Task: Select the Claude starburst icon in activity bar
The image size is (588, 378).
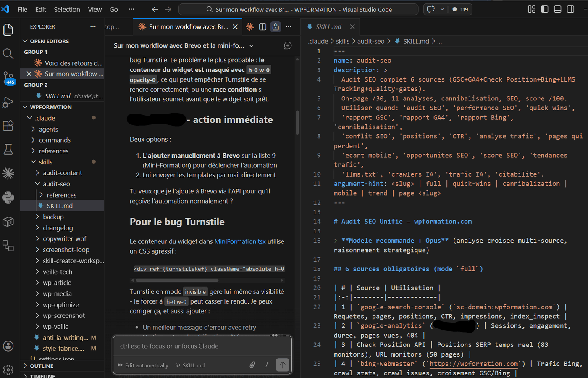Action: tap(9, 173)
